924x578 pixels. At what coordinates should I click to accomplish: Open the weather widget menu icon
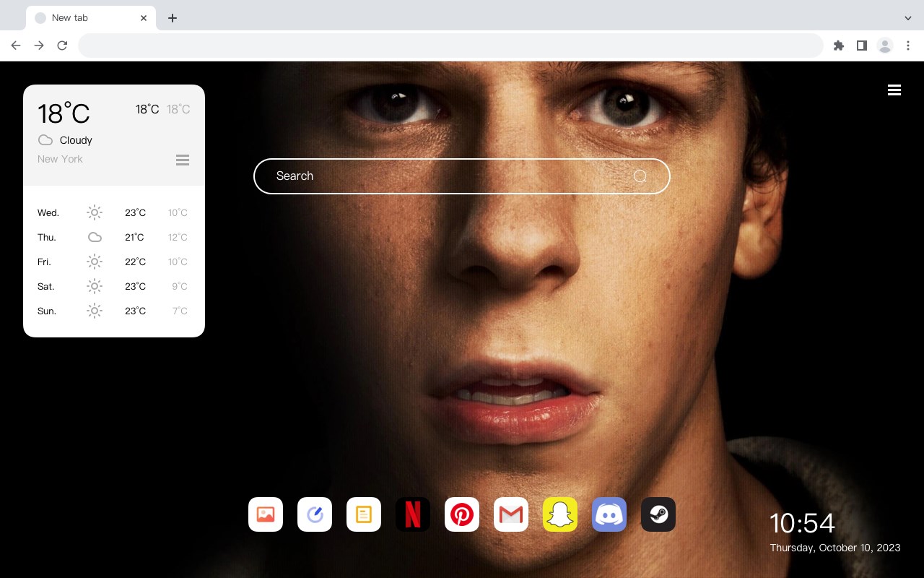click(x=183, y=160)
